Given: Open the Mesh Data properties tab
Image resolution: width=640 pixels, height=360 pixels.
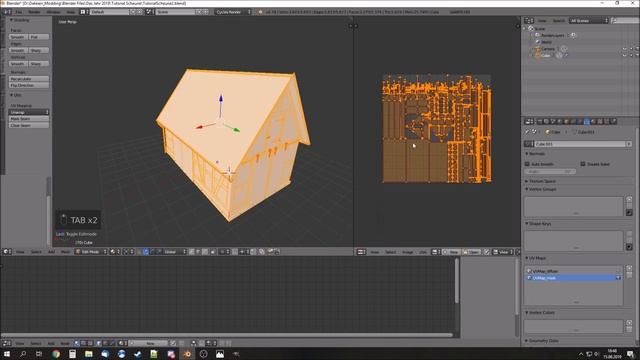Looking at the screenshot, I should 586,121.
